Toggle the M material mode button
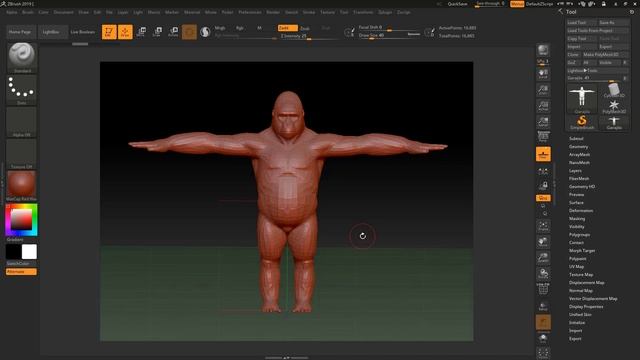This screenshot has height=360, width=640. tap(259, 28)
